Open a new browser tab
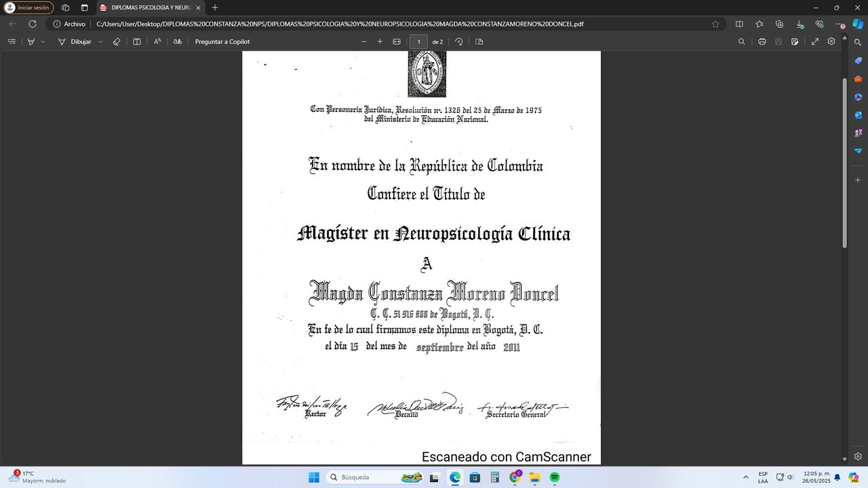 click(215, 7)
